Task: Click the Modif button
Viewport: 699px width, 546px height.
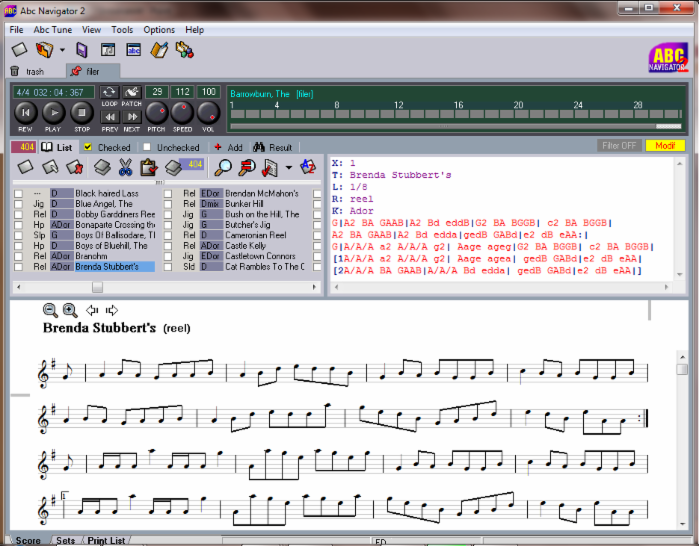Action: (x=664, y=146)
